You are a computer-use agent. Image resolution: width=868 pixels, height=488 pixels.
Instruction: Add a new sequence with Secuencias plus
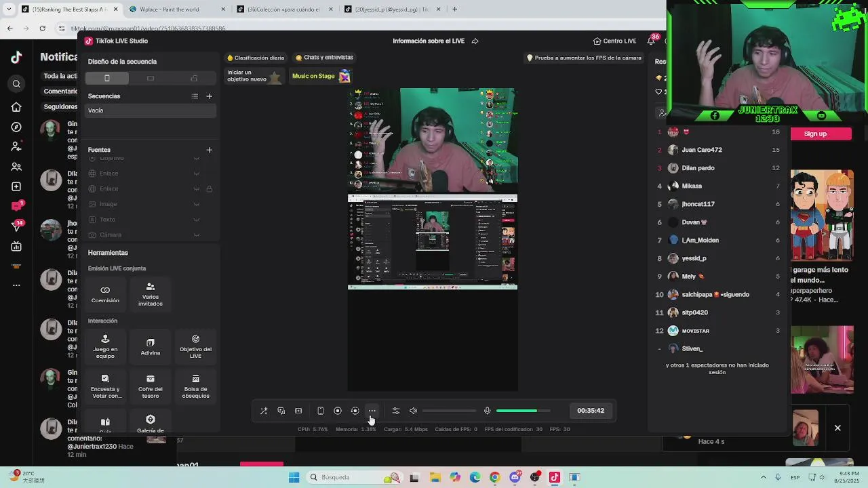tap(209, 96)
